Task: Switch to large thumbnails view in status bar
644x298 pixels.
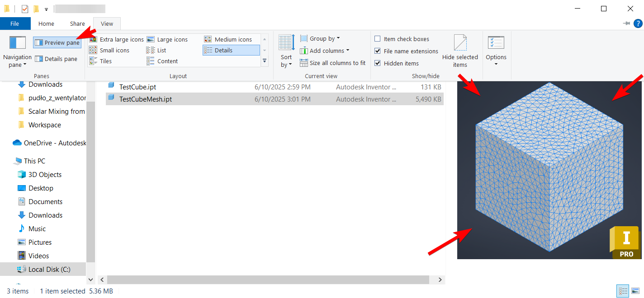Action: [x=635, y=291]
